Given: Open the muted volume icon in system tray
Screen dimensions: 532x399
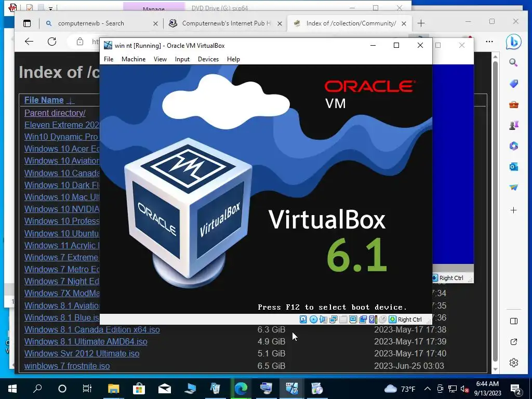Looking at the screenshot, I should pyautogui.click(x=465, y=389).
